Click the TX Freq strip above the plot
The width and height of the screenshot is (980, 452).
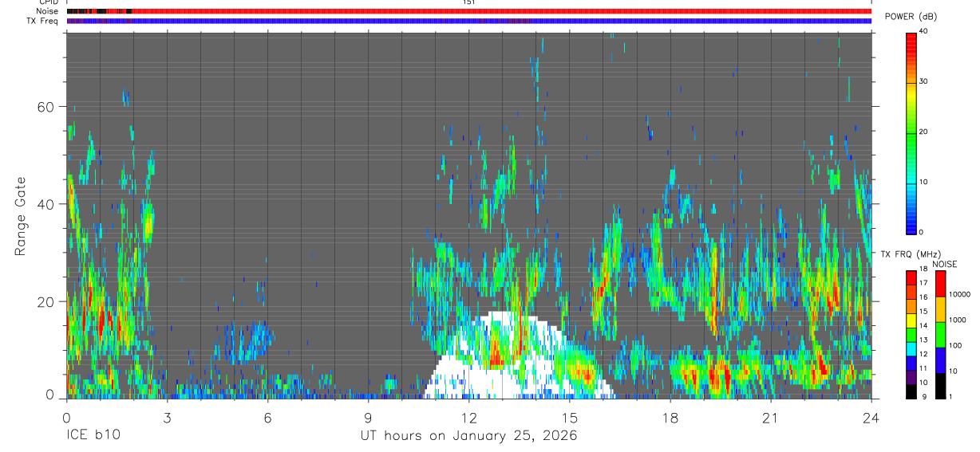pyautogui.click(x=469, y=21)
